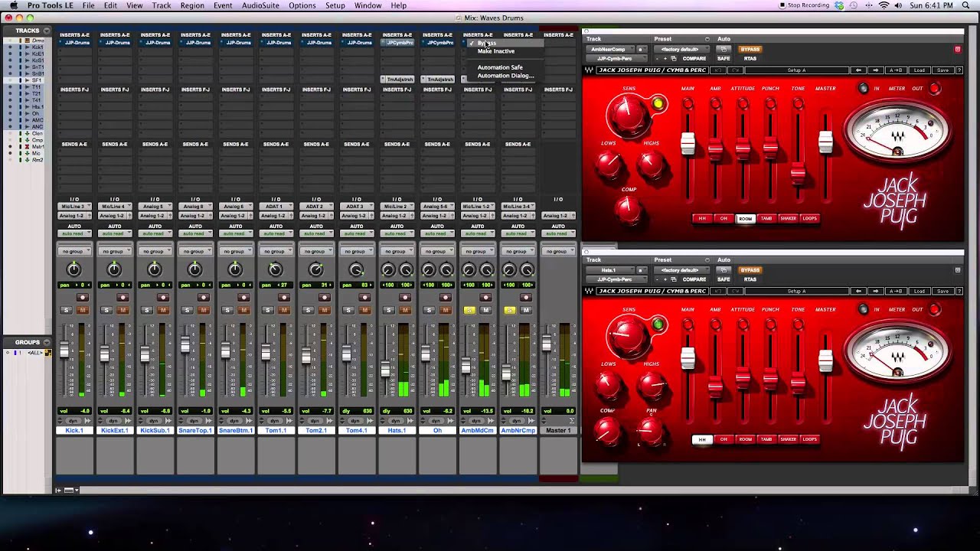Click the automation enable icon in upper plugin
980x551 pixels.
tap(724, 49)
